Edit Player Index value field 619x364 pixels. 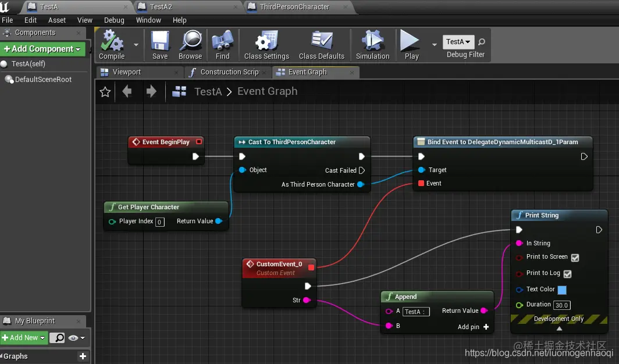tap(159, 222)
